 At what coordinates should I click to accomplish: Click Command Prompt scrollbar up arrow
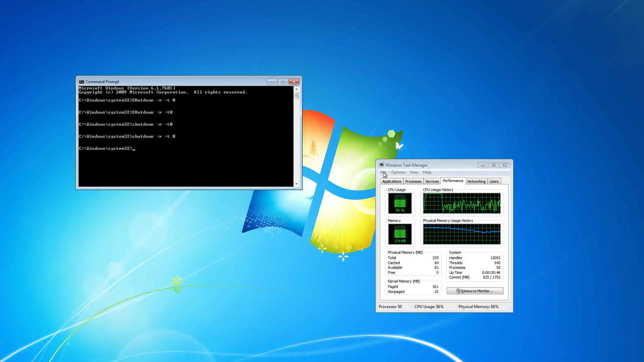tap(296, 89)
